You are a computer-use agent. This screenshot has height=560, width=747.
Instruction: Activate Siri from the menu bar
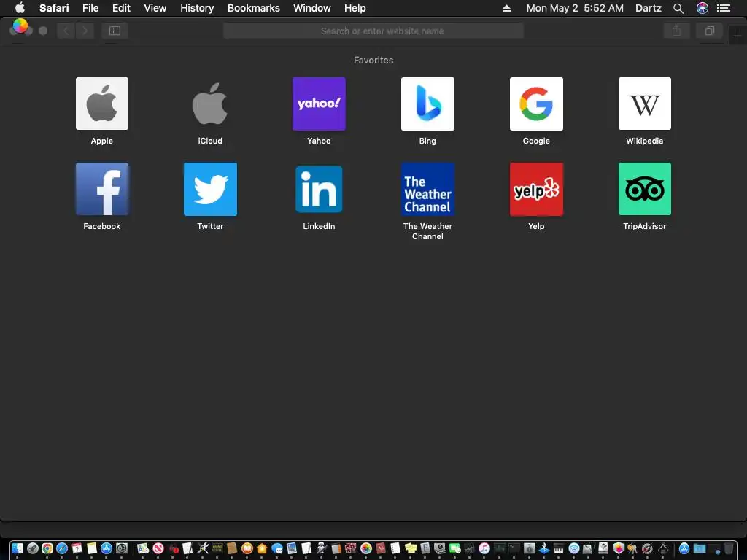pos(703,8)
